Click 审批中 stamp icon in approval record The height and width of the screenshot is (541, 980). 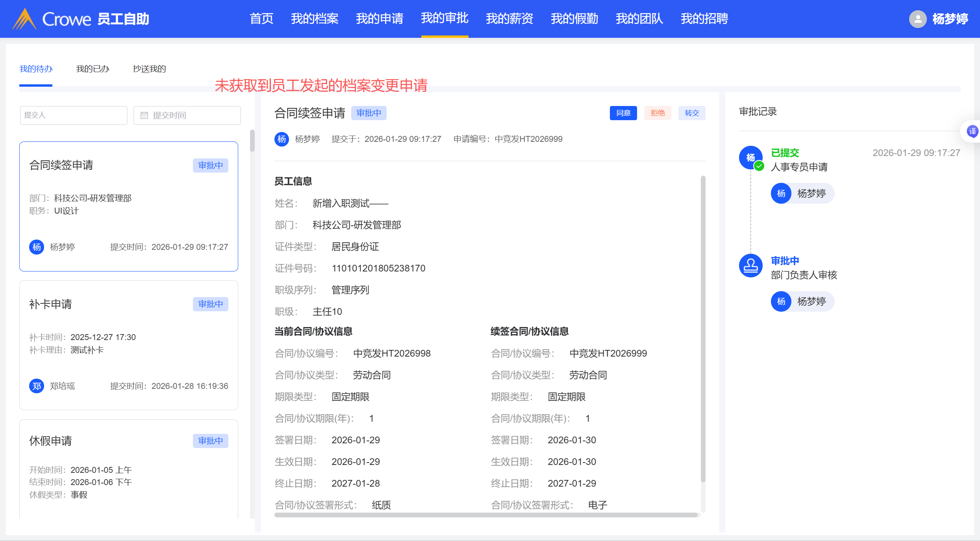tap(750, 266)
